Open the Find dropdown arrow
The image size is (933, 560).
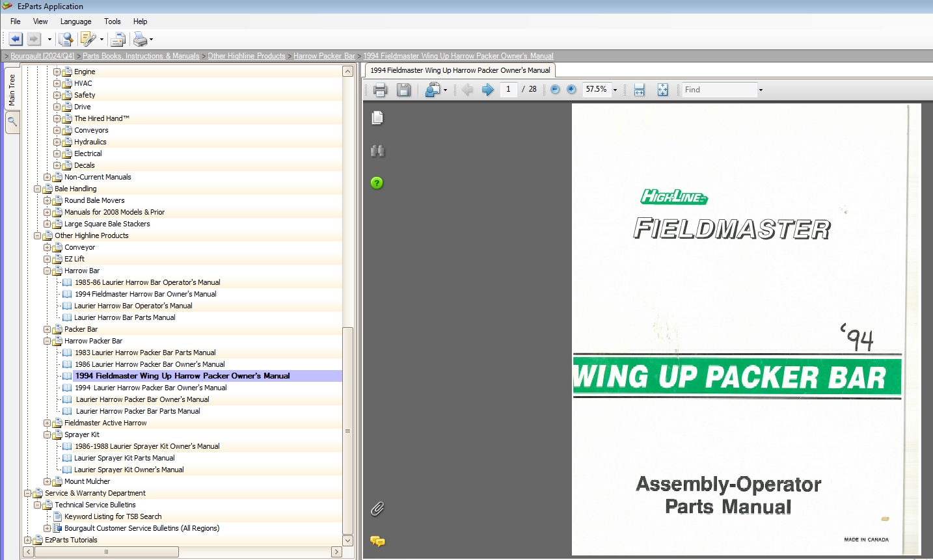(759, 90)
